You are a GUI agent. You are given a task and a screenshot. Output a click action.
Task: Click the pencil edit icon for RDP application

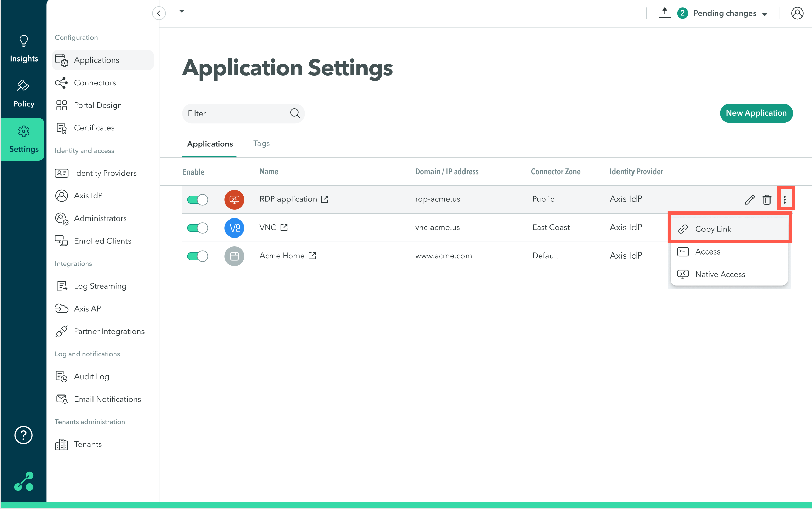point(749,199)
